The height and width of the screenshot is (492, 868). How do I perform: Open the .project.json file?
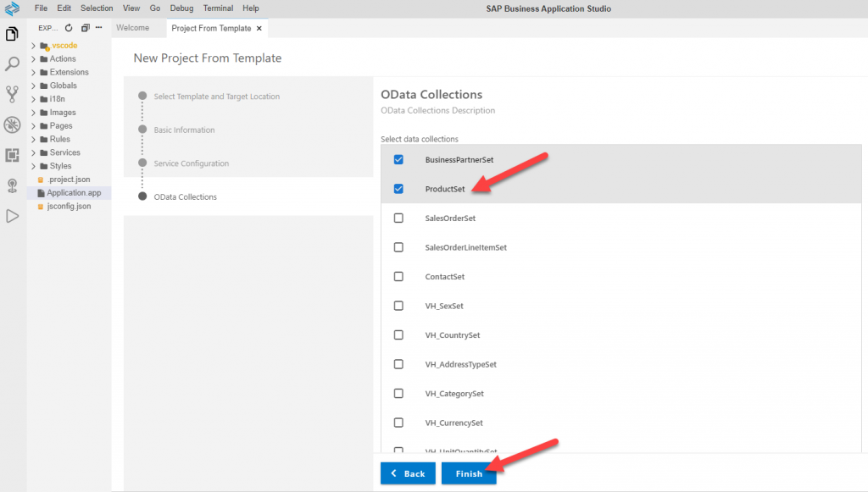(x=70, y=180)
